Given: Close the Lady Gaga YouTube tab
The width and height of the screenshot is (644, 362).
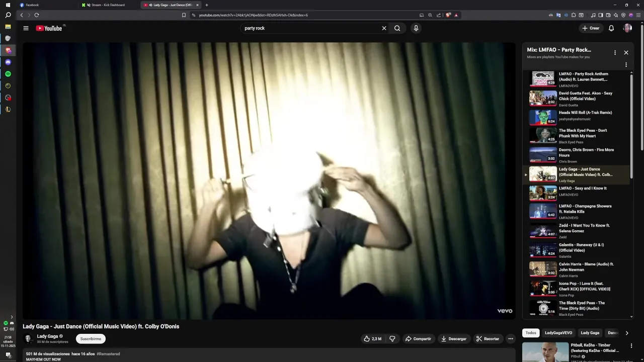Looking at the screenshot, I should [x=197, y=5].
